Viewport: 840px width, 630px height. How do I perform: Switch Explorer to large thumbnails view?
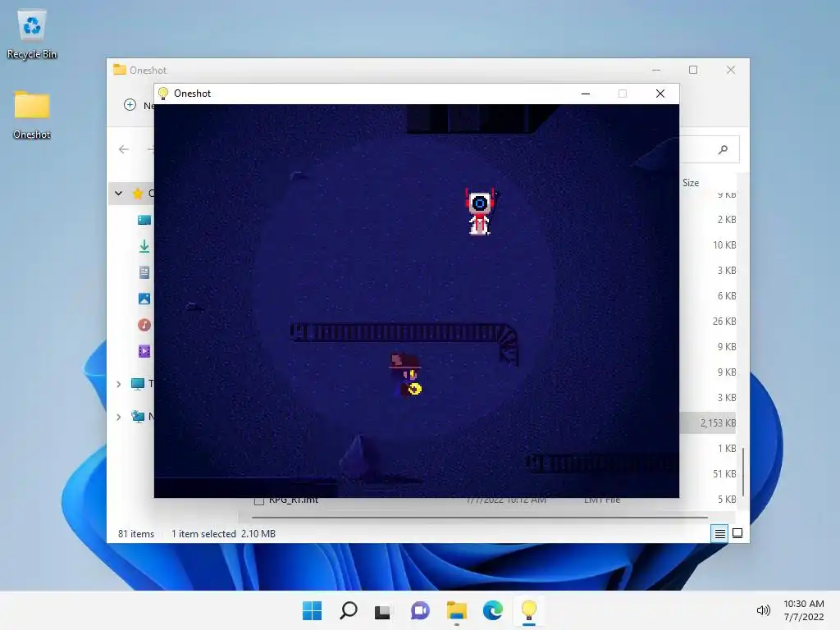737,533
